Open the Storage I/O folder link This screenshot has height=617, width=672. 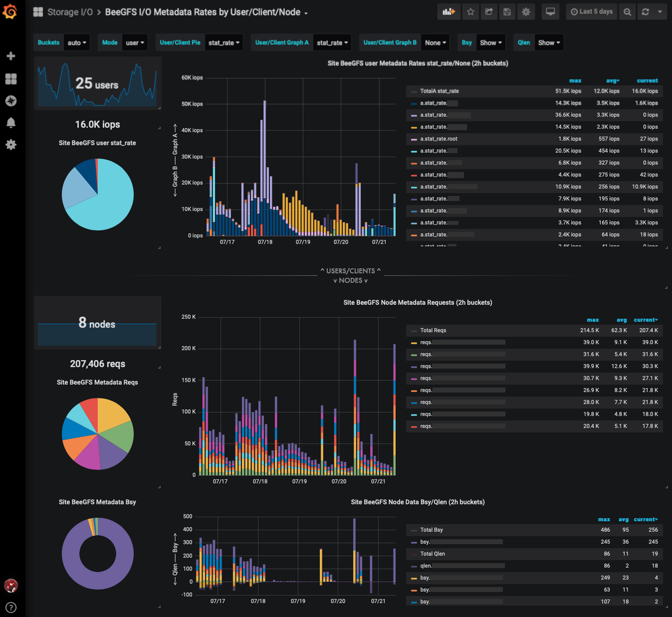(x=70, y=12)
